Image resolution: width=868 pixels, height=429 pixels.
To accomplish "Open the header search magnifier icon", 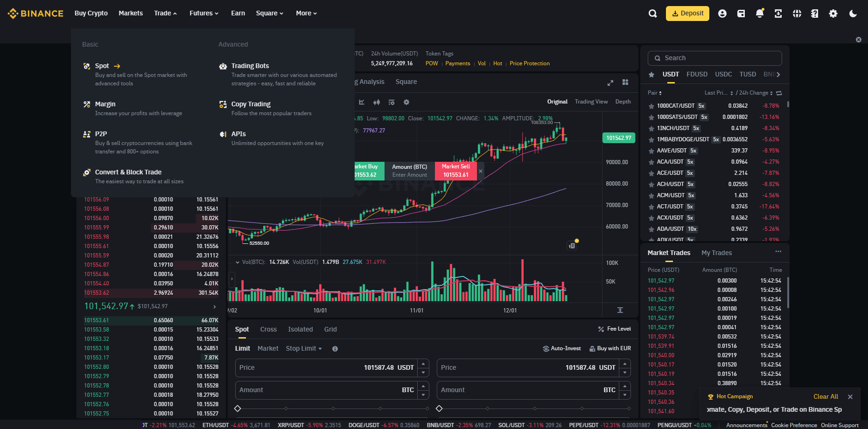I will [x=652, y=14].
